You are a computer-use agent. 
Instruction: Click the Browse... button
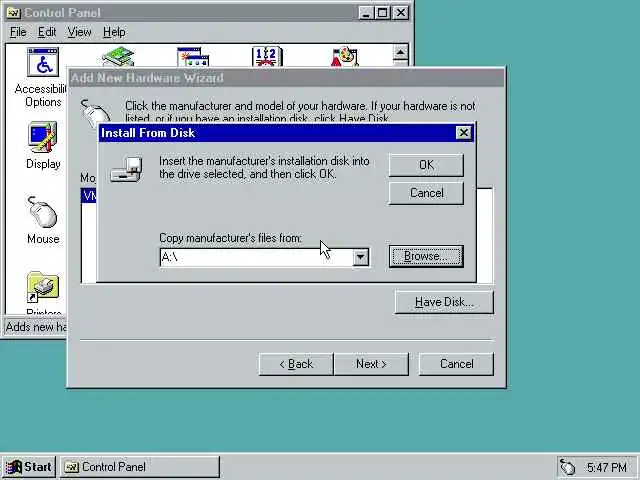(426, 256)
